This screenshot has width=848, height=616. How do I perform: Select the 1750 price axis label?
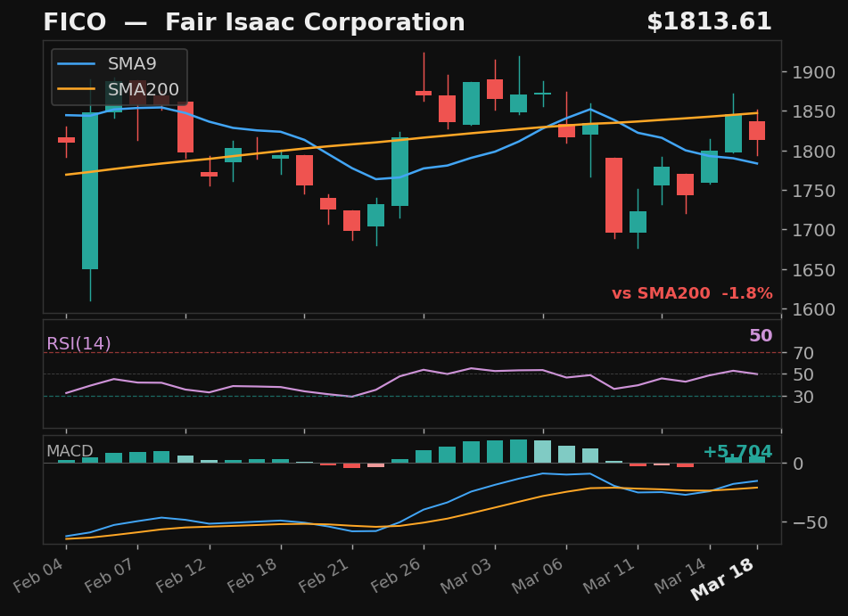tap(813, 191)
